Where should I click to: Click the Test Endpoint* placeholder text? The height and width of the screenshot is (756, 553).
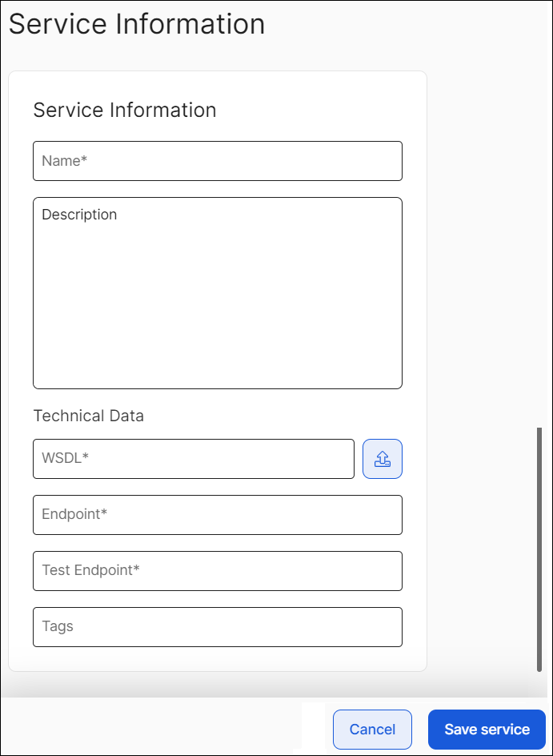coord(90,570)
